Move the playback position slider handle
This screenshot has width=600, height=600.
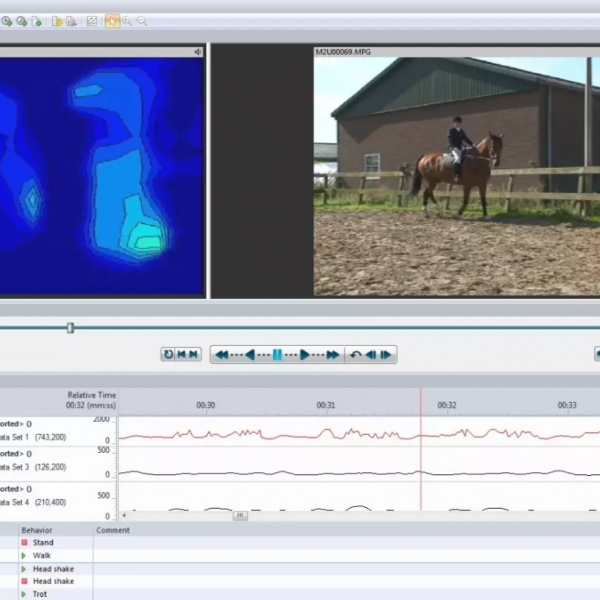point(70,327)
